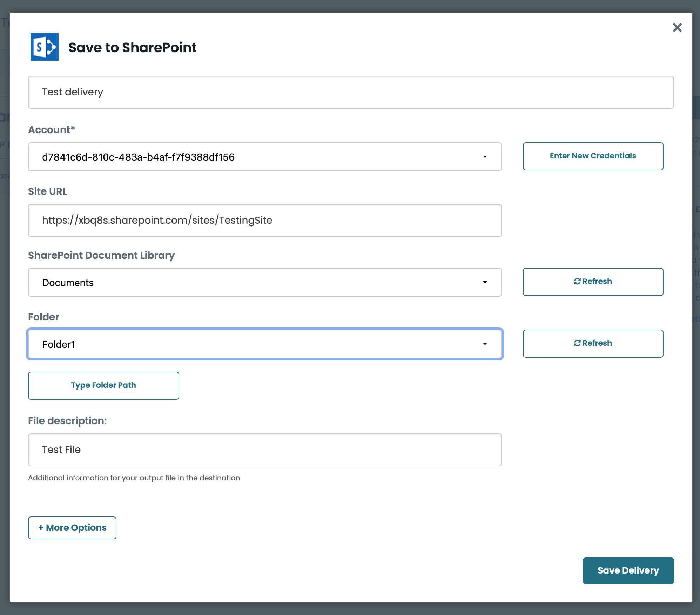Click the refresh icon beside Document Library
Viewport: 700px width, 615px height.
[577, 282]
